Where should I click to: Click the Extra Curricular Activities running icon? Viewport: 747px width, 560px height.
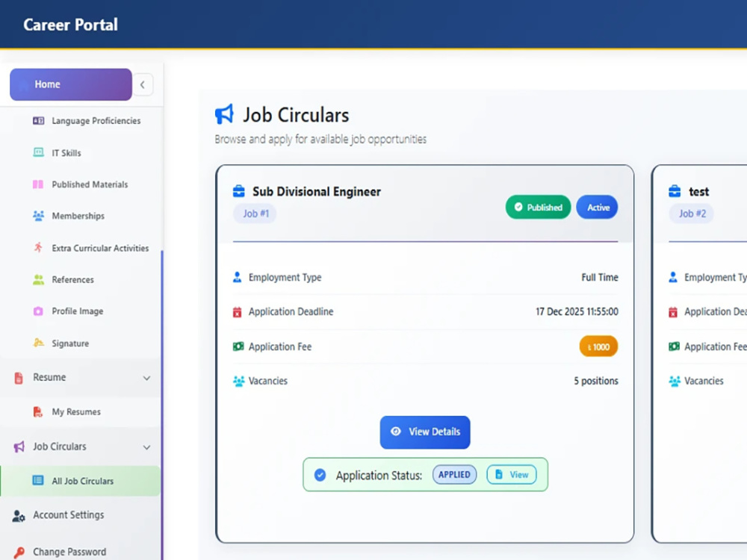[38, 248]
